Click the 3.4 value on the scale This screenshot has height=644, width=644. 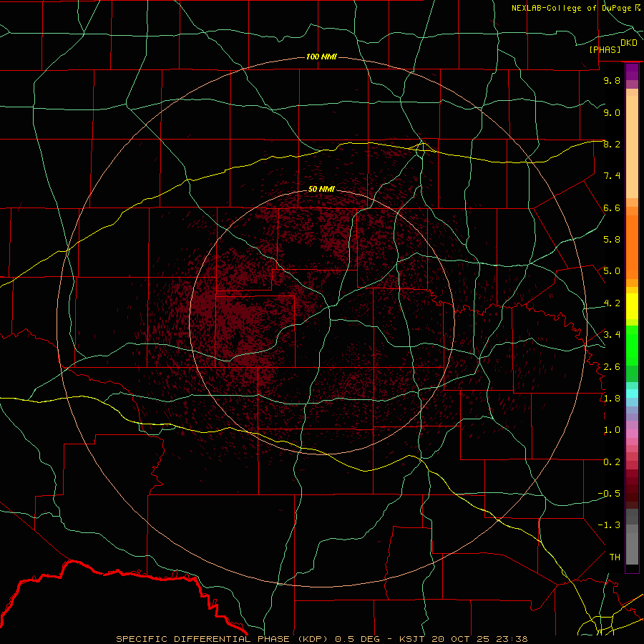(612, 335)
